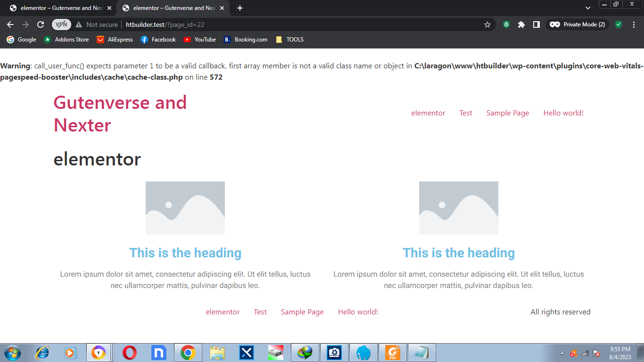Toggle the VPN button in address bar
The width and height of the screenshot is (644, 362).
(x=61, y=25)
